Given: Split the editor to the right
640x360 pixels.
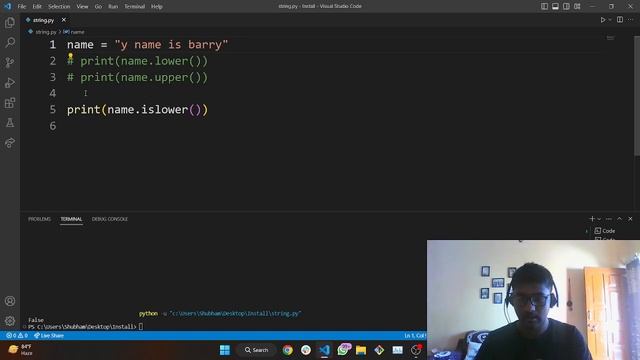Looking at the screenshot, I should [620, 20].
